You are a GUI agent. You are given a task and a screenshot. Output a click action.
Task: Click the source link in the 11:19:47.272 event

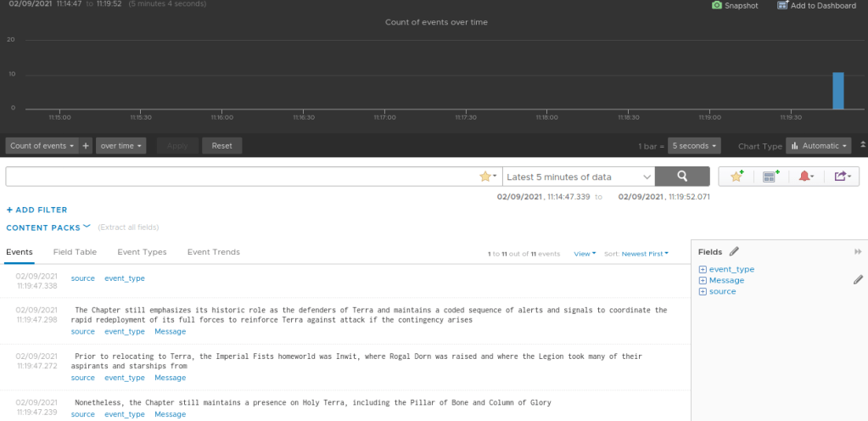(x=83, y=378)
